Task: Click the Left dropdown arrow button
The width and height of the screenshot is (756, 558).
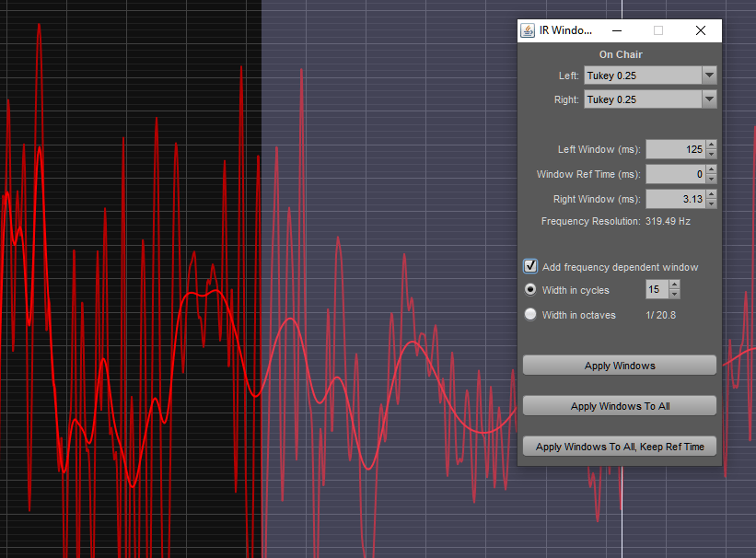Action: pos(709,76)
